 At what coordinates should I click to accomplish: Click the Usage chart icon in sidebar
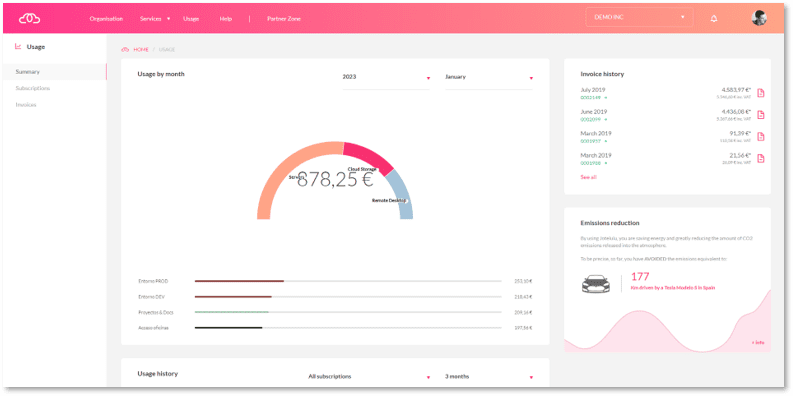18,47
